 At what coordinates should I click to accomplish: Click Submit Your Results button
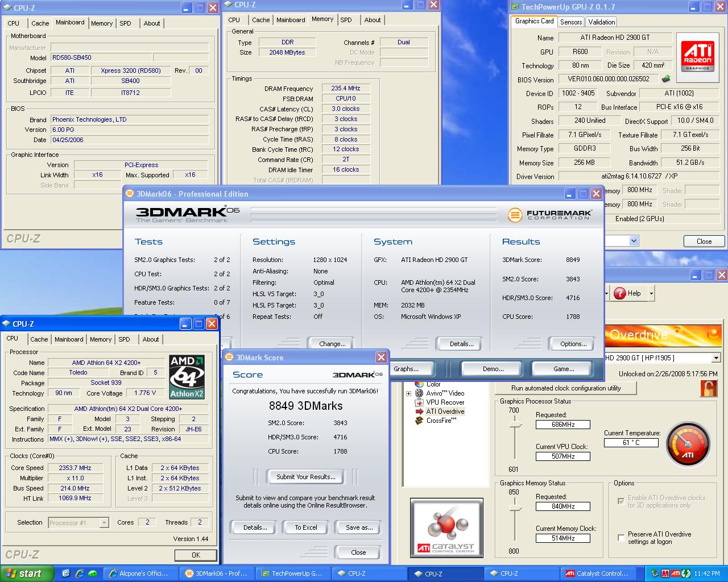[x=306, y=477]
